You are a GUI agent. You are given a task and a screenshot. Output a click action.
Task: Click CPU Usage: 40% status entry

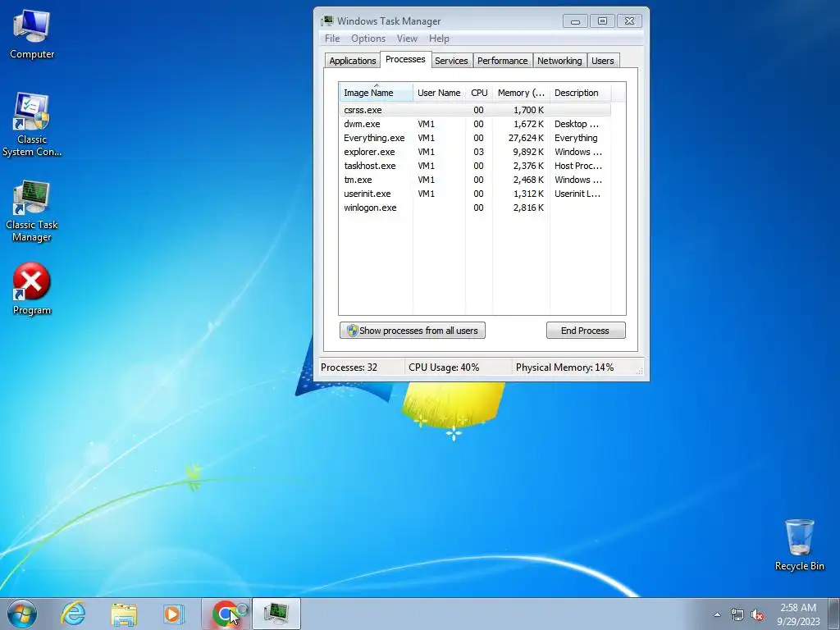[x=444, y=367]
